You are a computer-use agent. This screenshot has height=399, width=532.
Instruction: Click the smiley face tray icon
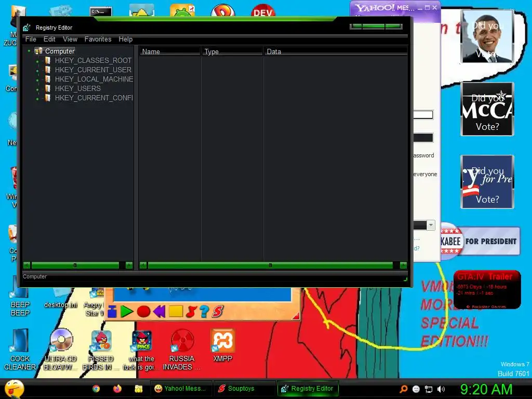point(416,389)
